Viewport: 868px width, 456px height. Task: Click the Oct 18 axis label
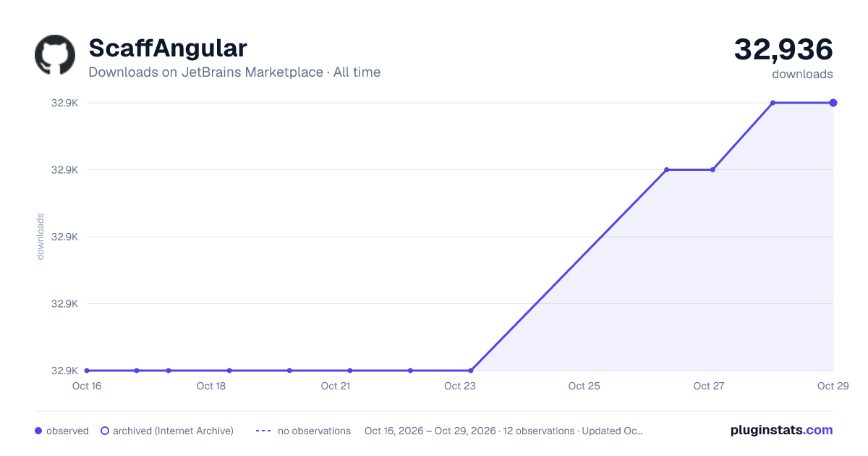(x=211, y=386)
